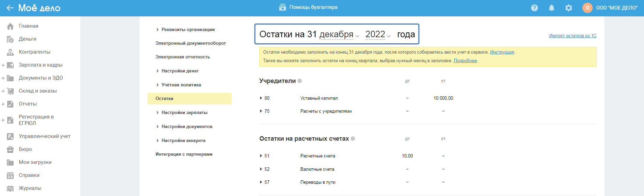Click the Склад и заказы cart icon

10,91
